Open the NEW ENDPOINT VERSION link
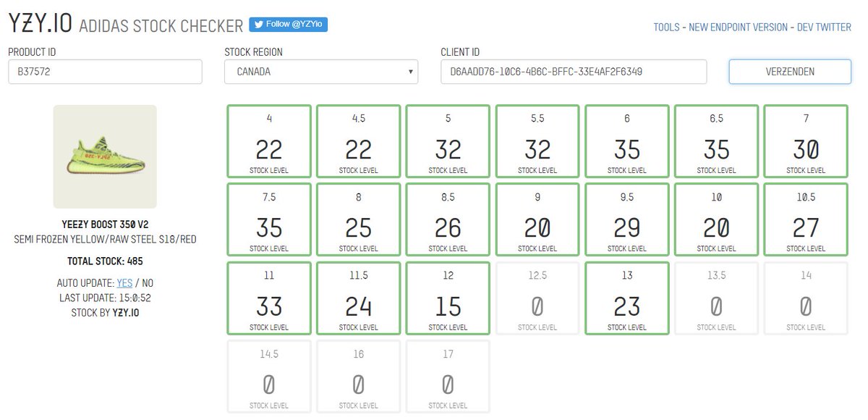 738,28
